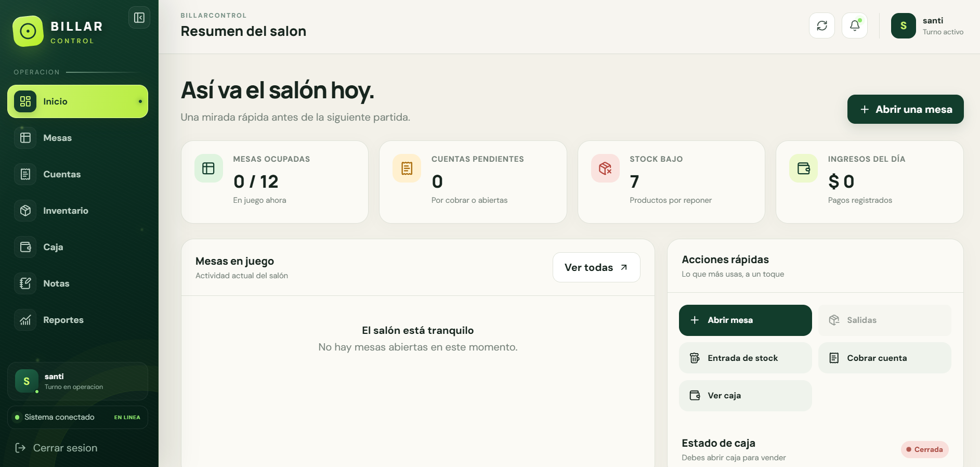
Task: Click the El salón está tranquilo message
Action: click(x=418, y=330)
